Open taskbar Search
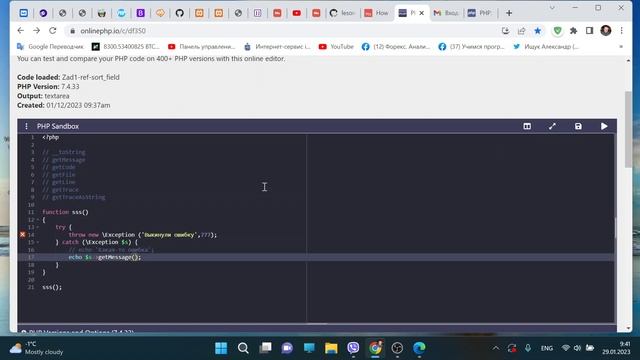640x360 pixels. point(243,348)
